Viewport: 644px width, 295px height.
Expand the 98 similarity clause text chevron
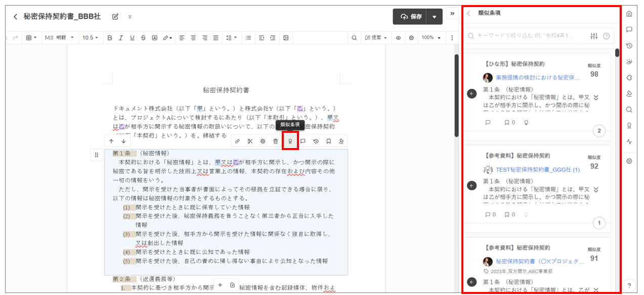tap(596, 97)
